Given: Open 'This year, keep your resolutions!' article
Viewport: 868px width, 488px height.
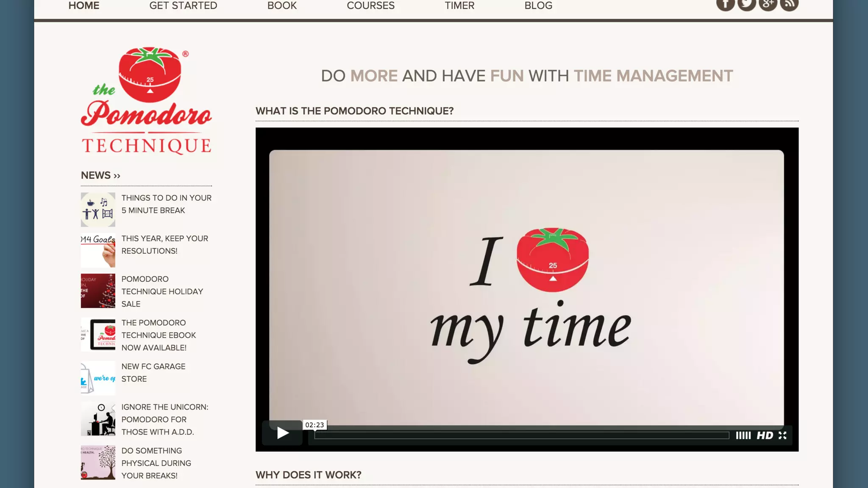Looking at the screenshot, I should pyautogui.click(x=164, y=244).
